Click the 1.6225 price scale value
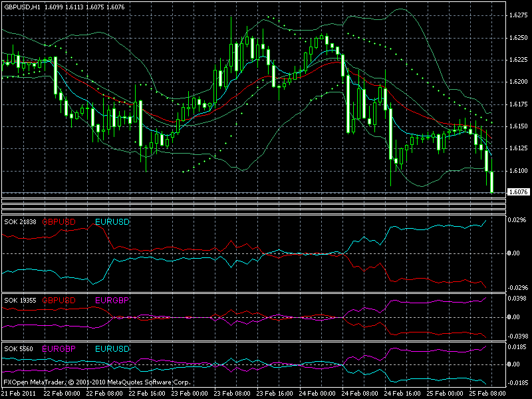Screen dimensions: 532x399 click(x=519, y=60)
